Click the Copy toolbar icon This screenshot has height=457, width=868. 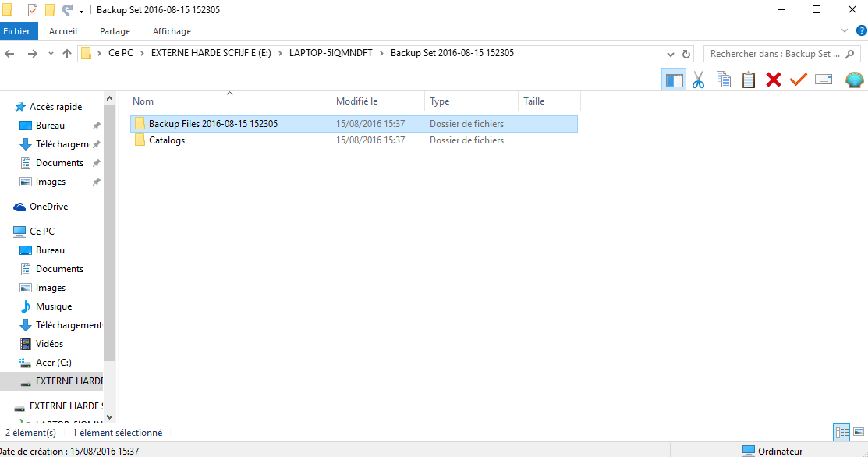pyautogui.click(x=724, y=80)
